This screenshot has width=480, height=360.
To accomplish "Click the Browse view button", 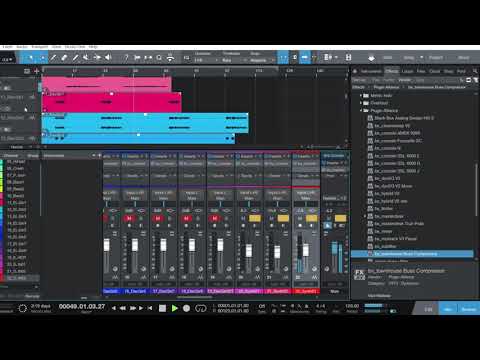I will pos(469,309).
